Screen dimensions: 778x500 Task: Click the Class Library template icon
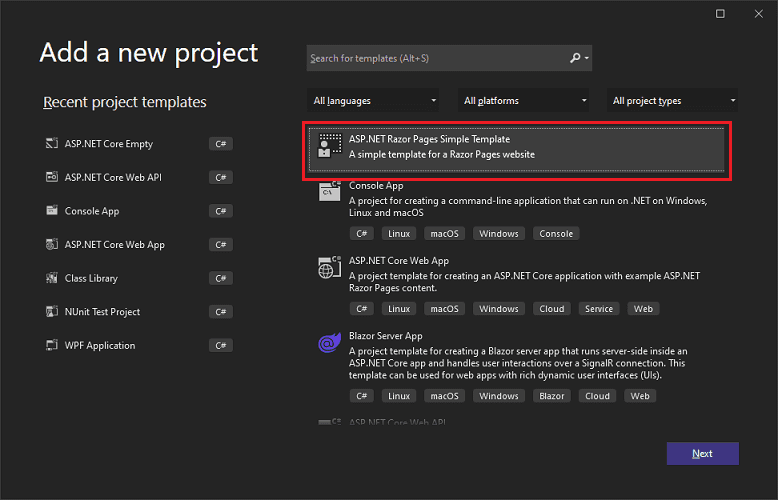[x=52, y=278]
